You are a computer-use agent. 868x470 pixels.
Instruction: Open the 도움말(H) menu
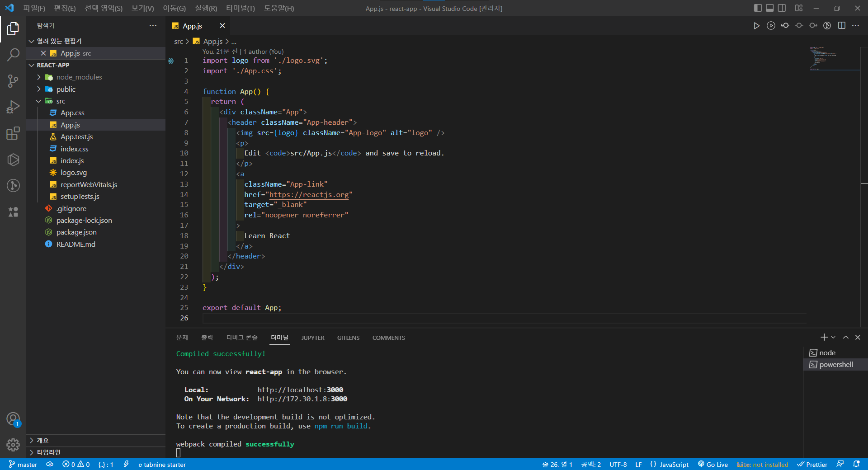pyautogui.click(x=279, y=8)
